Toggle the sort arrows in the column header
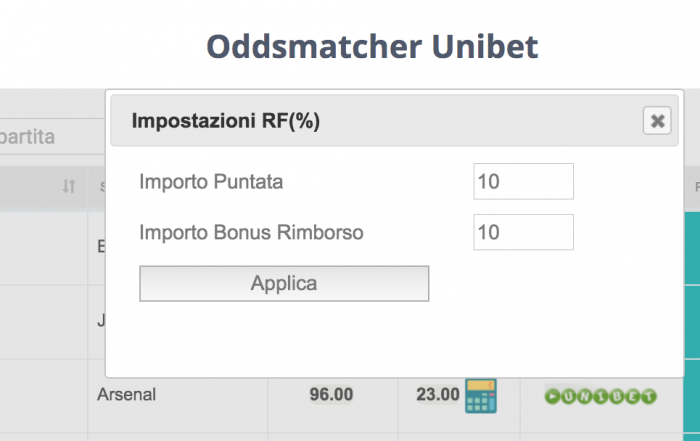Viewport: 700px width, 441px height. click(69, 186)
